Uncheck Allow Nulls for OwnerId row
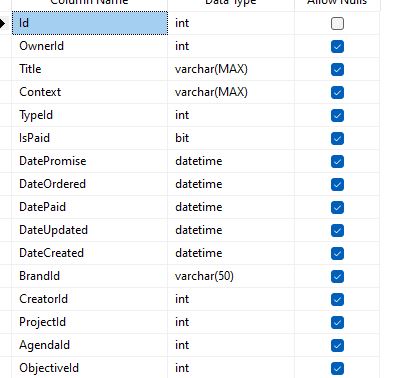The width and height of the screenshot is (400, 378). pos(337,46)
